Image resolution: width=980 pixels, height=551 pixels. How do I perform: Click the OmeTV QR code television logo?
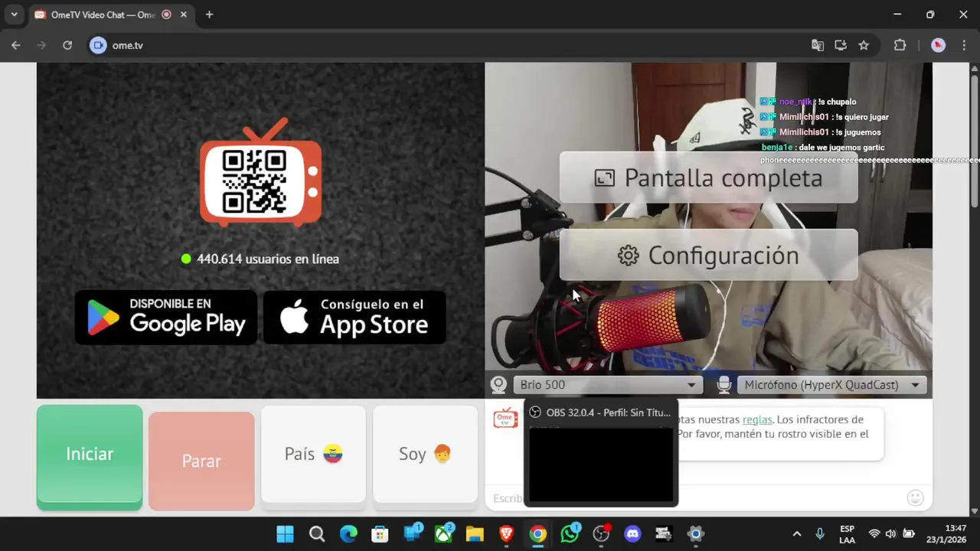point(260,173)
